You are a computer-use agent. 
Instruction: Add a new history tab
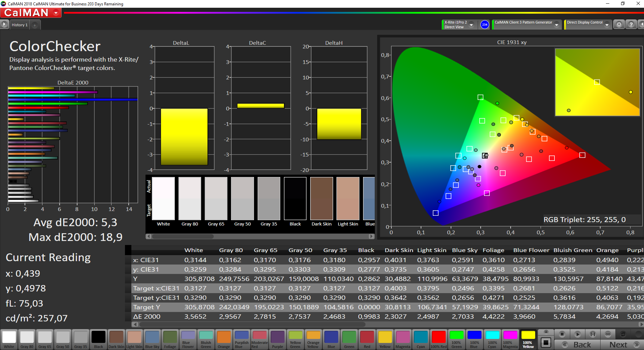click(35, 25)
